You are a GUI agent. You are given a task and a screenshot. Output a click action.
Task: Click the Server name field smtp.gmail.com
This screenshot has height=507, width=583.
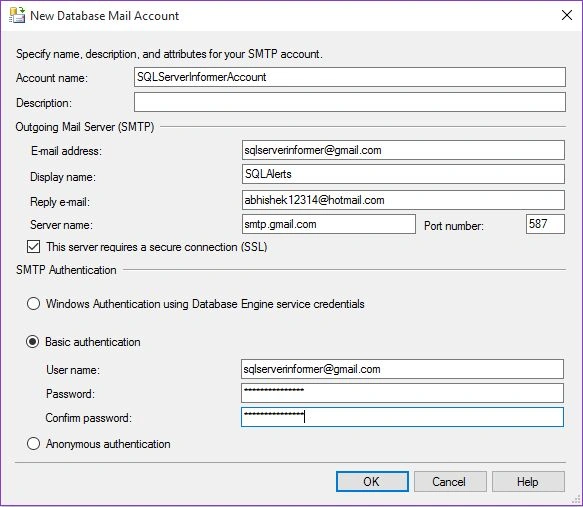click(329, 224)
